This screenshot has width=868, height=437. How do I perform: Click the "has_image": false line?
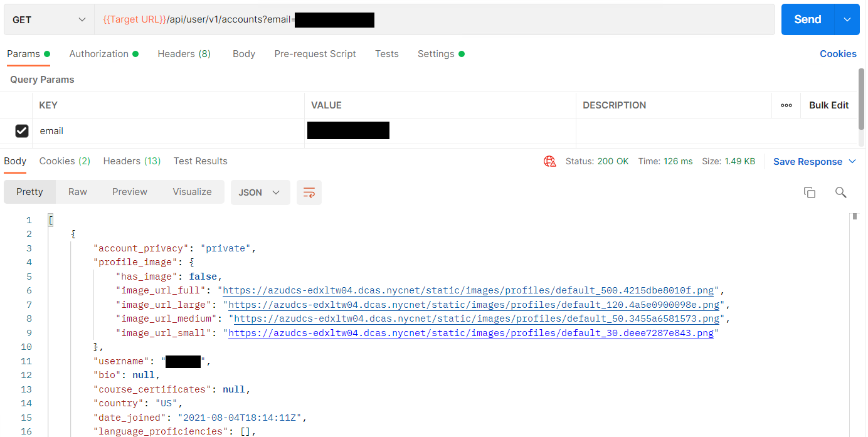tap(169, 276)
